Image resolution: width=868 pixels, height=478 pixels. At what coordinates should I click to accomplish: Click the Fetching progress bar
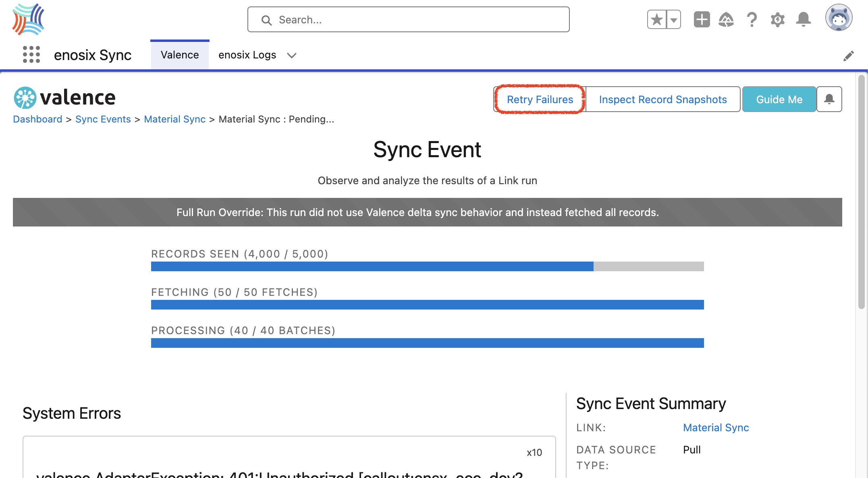click(427, 305)
